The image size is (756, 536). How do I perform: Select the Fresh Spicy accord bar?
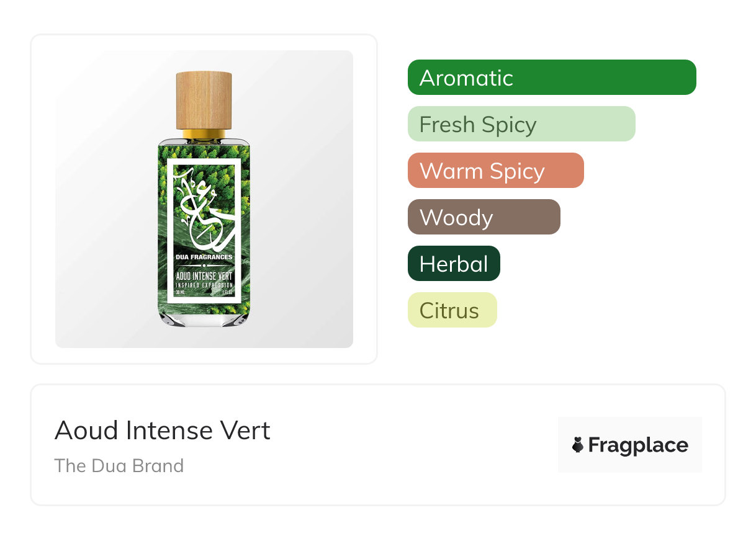pos(521,124)
